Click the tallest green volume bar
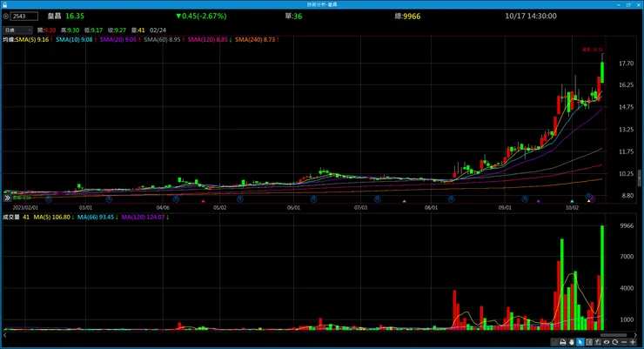Image resolution: width=644 pixels, height=349 pixels. pos(602,278)
